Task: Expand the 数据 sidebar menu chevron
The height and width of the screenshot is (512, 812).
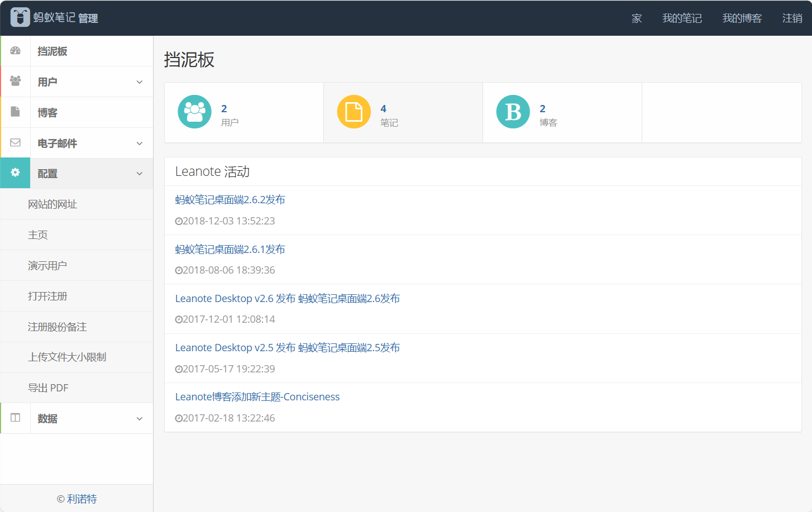Action: point(140,419)
